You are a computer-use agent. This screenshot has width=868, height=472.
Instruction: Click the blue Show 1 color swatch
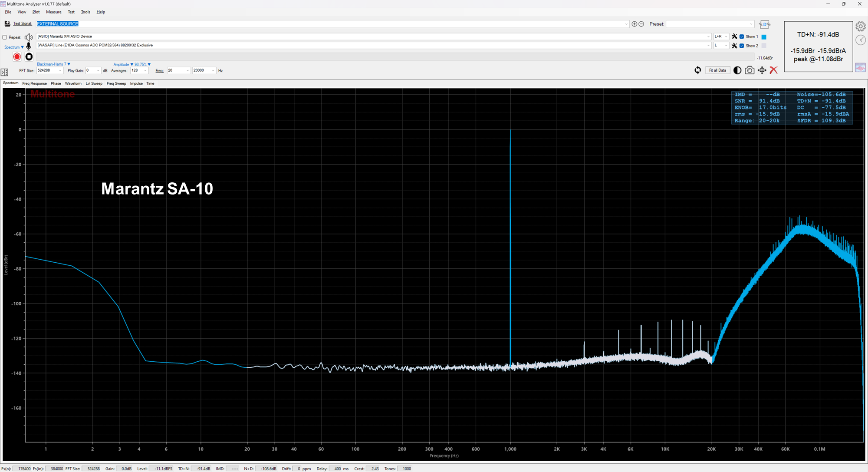tap(764, 37)
